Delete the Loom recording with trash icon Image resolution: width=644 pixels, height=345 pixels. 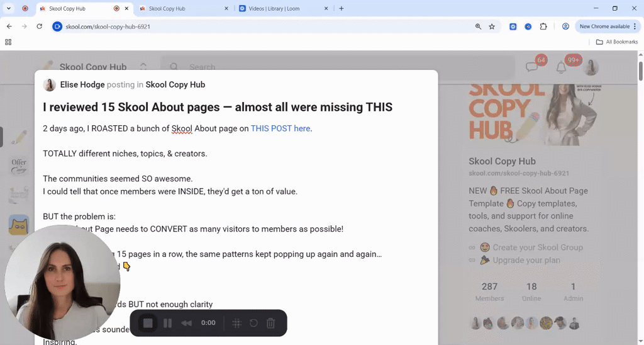[x=270, y=323]
